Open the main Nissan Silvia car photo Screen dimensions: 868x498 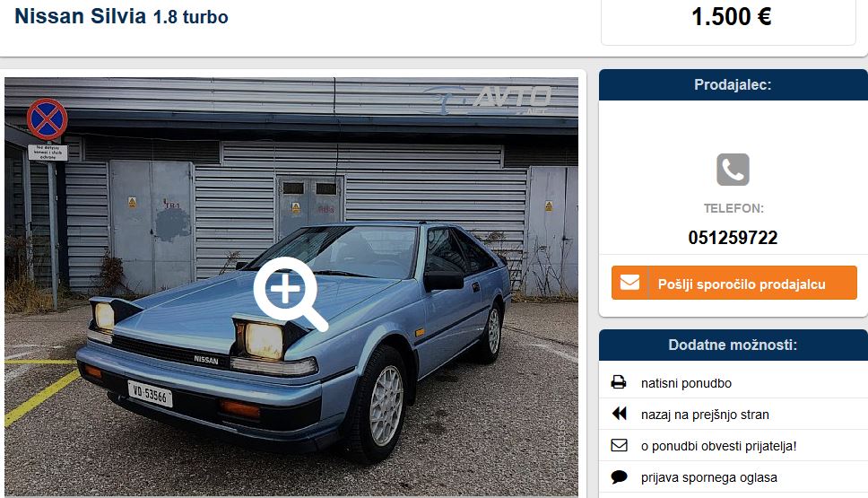291,286
